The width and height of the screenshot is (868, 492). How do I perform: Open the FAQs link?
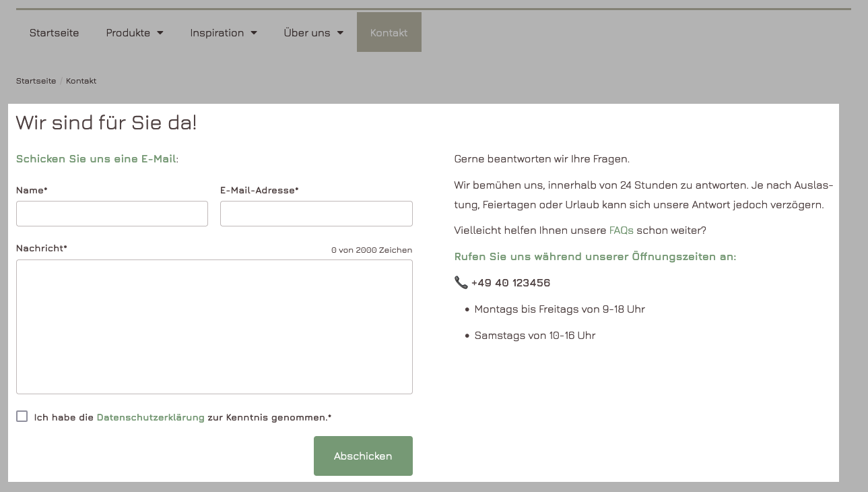coord(621,230)
